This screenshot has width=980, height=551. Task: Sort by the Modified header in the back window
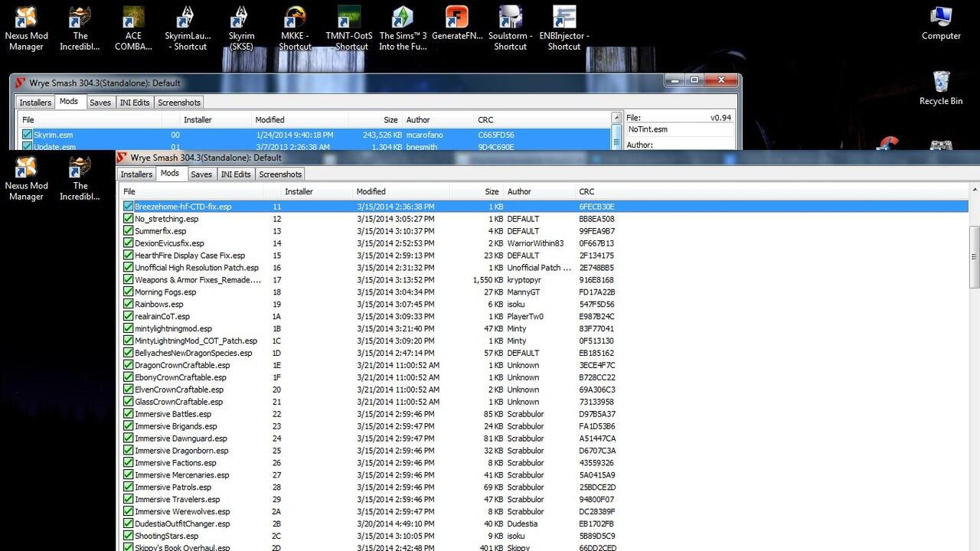click(300, 119)
